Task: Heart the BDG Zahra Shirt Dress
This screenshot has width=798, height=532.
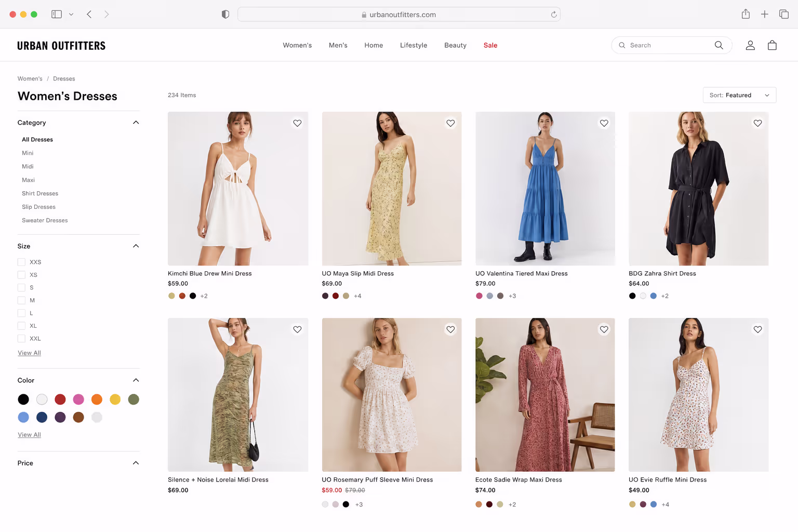Action: [x=757, y=123]
